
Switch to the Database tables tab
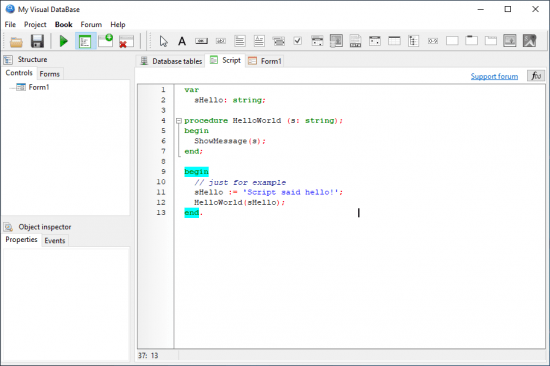[x=171, y=61]
